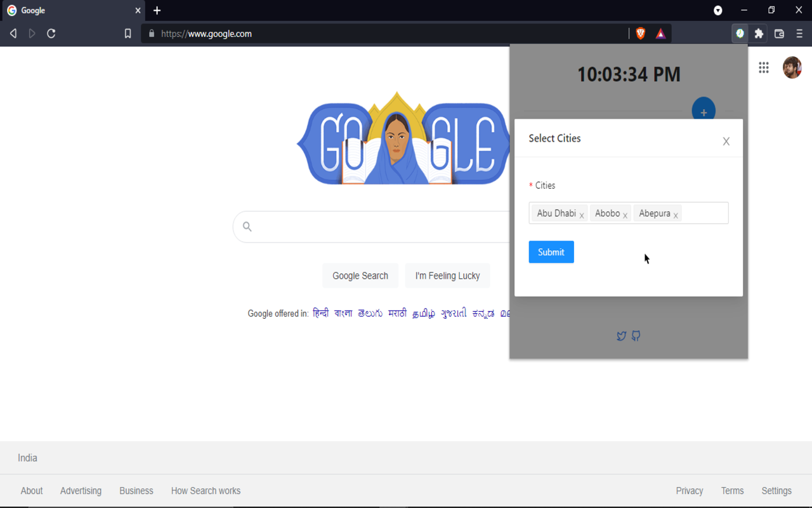The width and height of the screenshot is (812, 508).
Task: Reload the Google page
Action: click(51, 34)
